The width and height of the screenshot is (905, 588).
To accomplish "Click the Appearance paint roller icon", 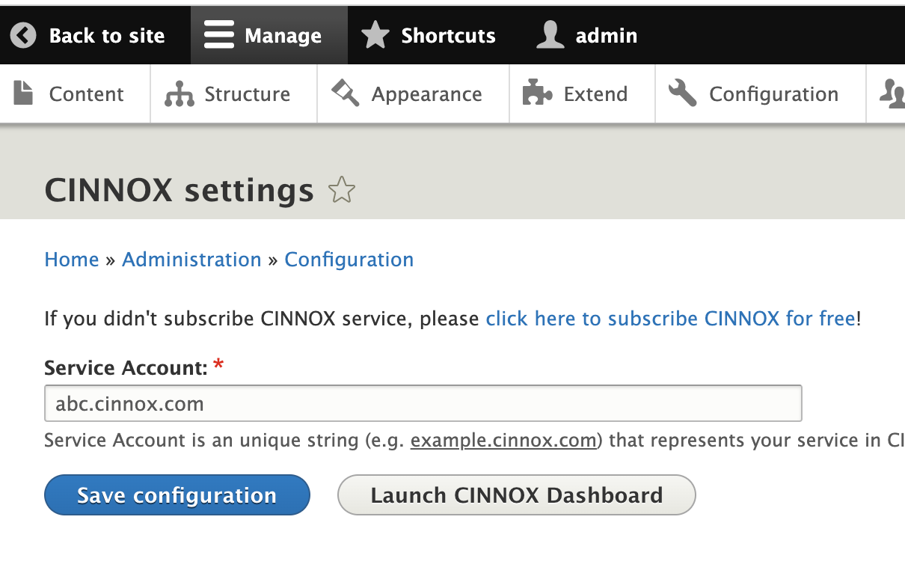I will (x=346, y=94).
